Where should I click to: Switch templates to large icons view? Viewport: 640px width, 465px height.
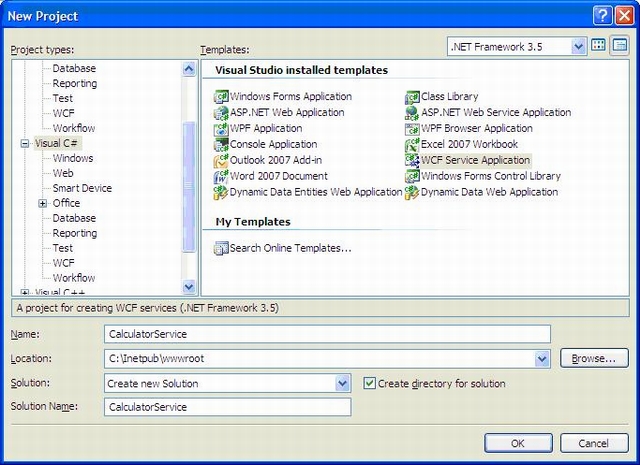(x=598, y=45)
